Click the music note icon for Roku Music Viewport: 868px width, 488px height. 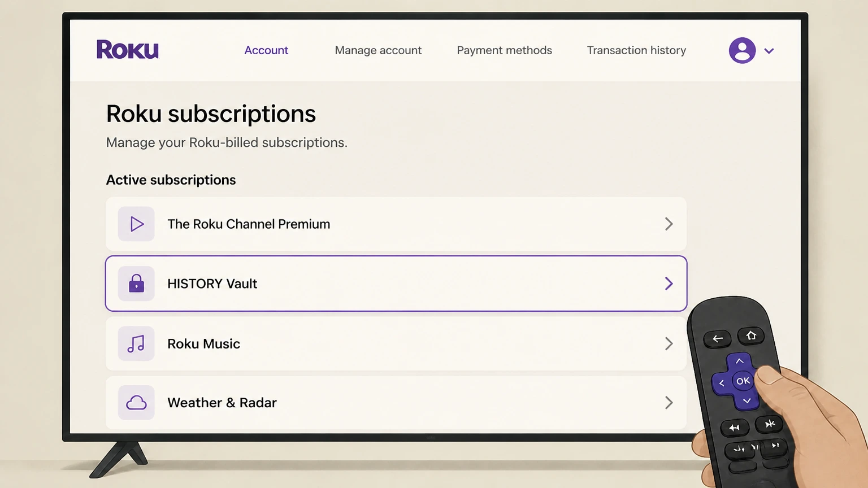136,343
